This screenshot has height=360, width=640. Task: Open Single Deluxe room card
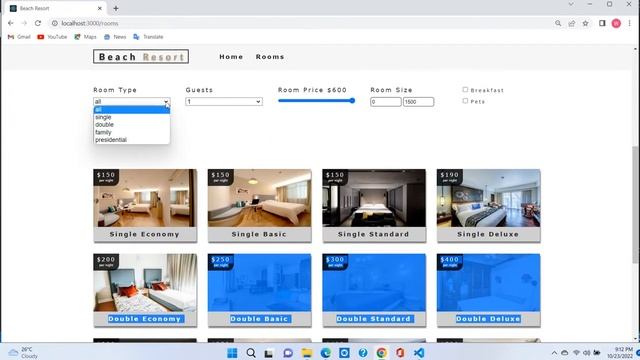[x=489, y=206]
